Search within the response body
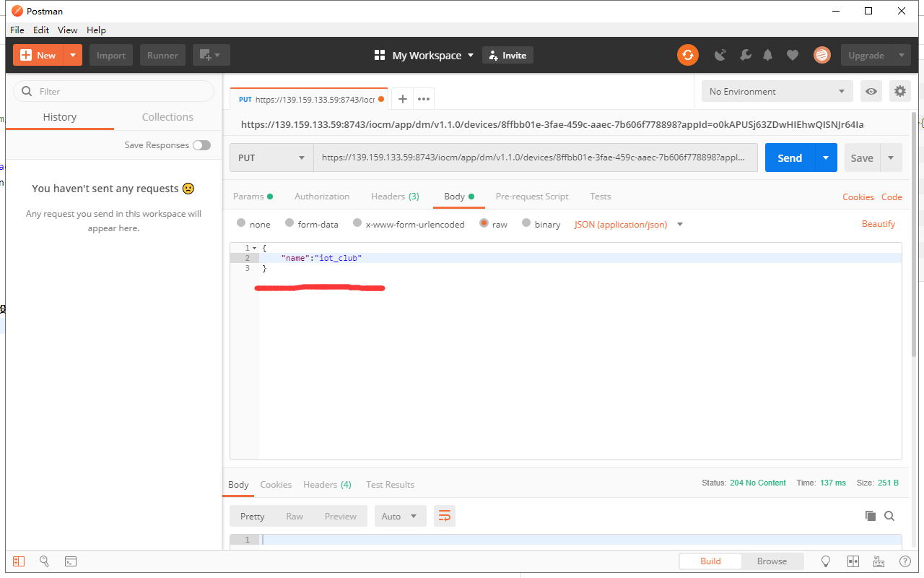The height and width of the screenshot is (578, 924). (x=889, y=516)
